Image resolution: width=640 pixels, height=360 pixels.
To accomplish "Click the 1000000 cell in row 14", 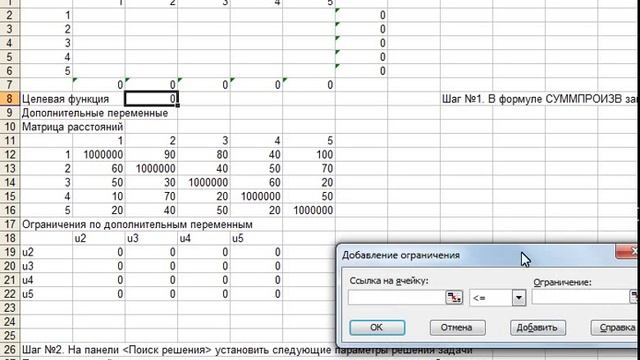I will (x=204, y=182).
